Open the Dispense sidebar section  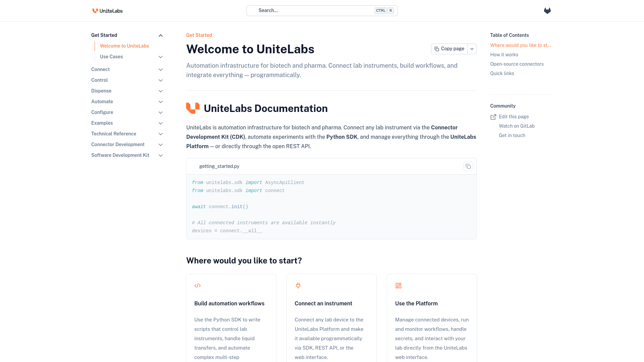tap(101, 91)
